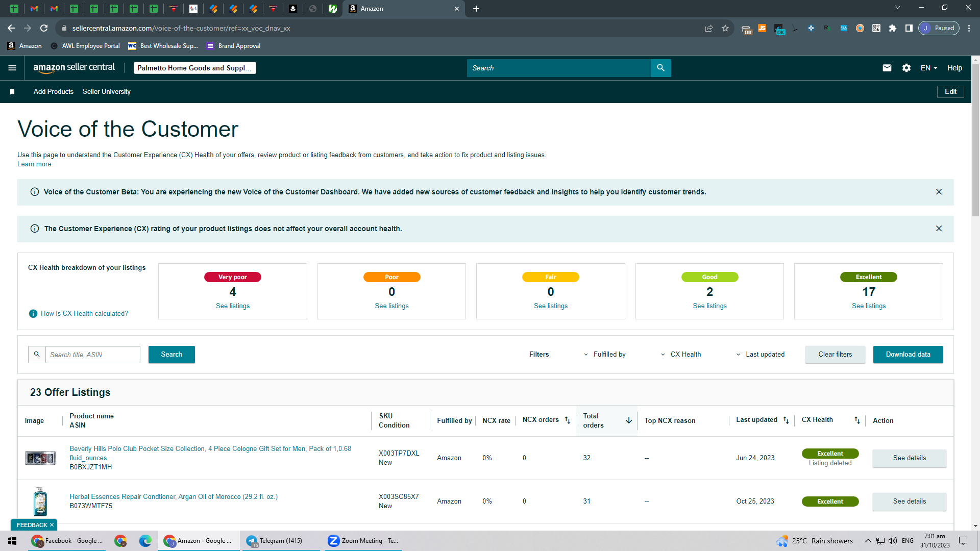Click the Learn more link
Screen dimensions: 980x551
(x=34, y=164)
